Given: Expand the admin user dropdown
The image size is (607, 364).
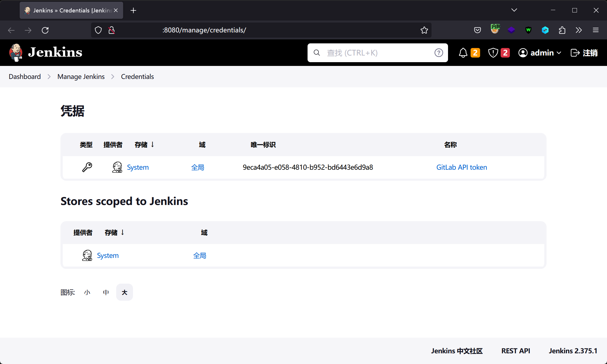Looking at the screenshot, I should point(540,53).
